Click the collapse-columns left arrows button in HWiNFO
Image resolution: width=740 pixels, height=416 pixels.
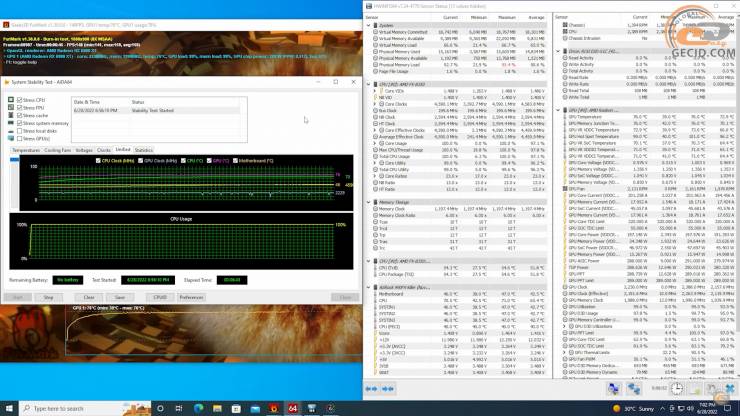(371, 389)
